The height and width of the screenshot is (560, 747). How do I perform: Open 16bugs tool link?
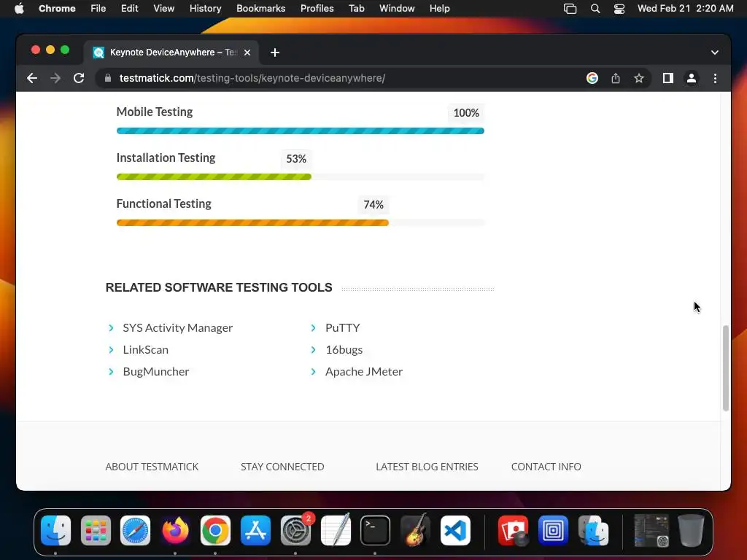point(344,349)
